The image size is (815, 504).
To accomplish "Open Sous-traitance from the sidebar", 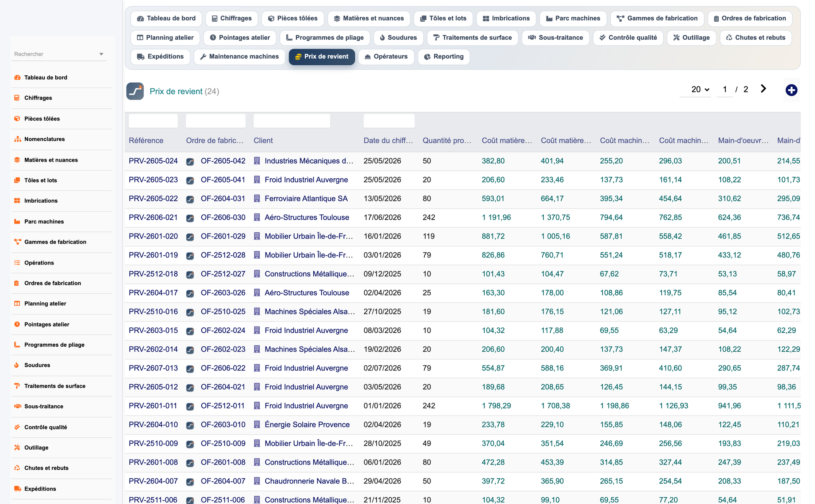I will coord(44,406).
